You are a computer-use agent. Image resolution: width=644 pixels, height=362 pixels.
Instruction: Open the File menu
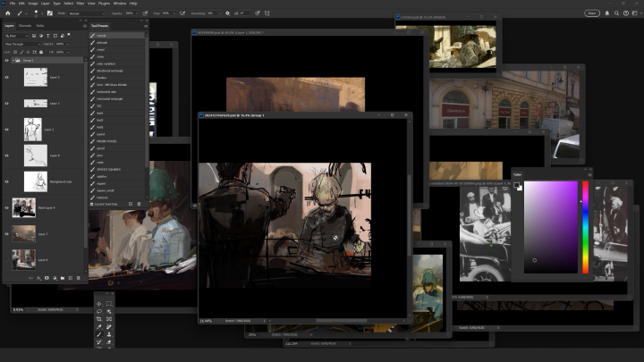coord(13,4)
